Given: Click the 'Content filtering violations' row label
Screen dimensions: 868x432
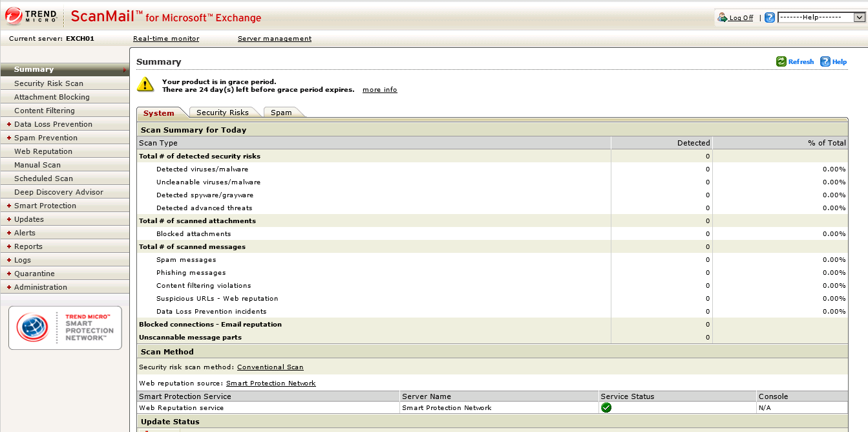Looking at the screenshot, I should coord(204,286).
